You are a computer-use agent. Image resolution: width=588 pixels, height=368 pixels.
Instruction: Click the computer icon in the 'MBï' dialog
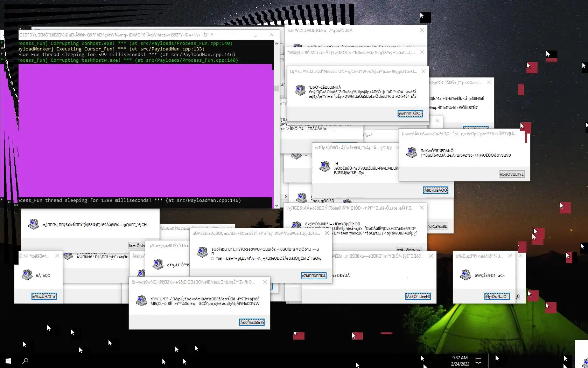[x=141, y=301]
